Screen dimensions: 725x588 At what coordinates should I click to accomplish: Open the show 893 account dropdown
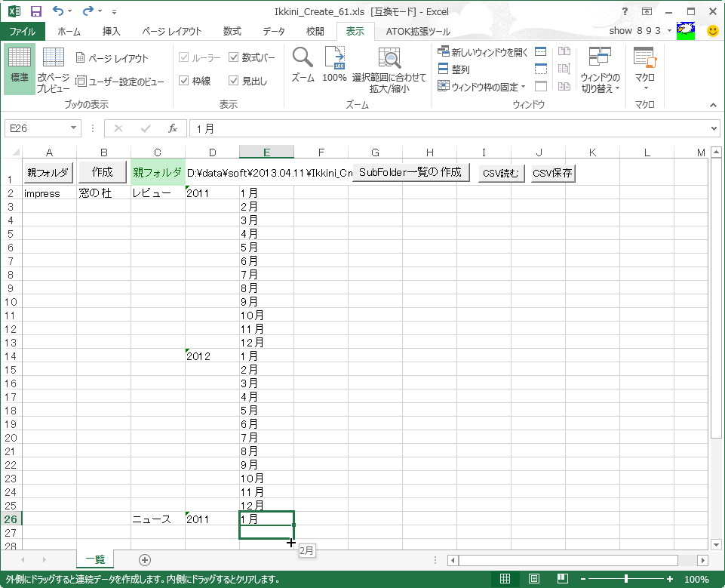point(669,30)
